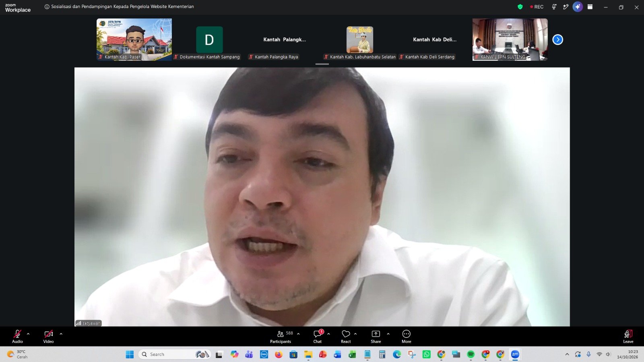
Task: Expand the arrow next to Share
Action: point(388,334)
